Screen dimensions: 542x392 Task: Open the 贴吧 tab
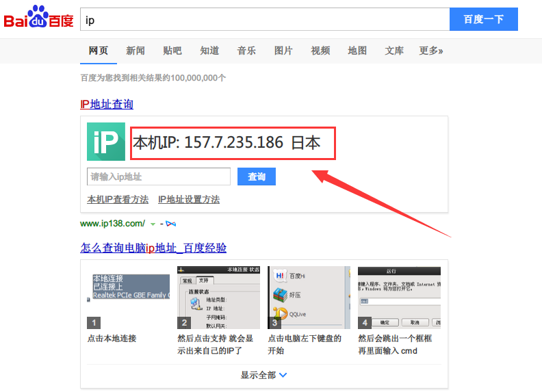pyautogui.click(x=172, y=51)
